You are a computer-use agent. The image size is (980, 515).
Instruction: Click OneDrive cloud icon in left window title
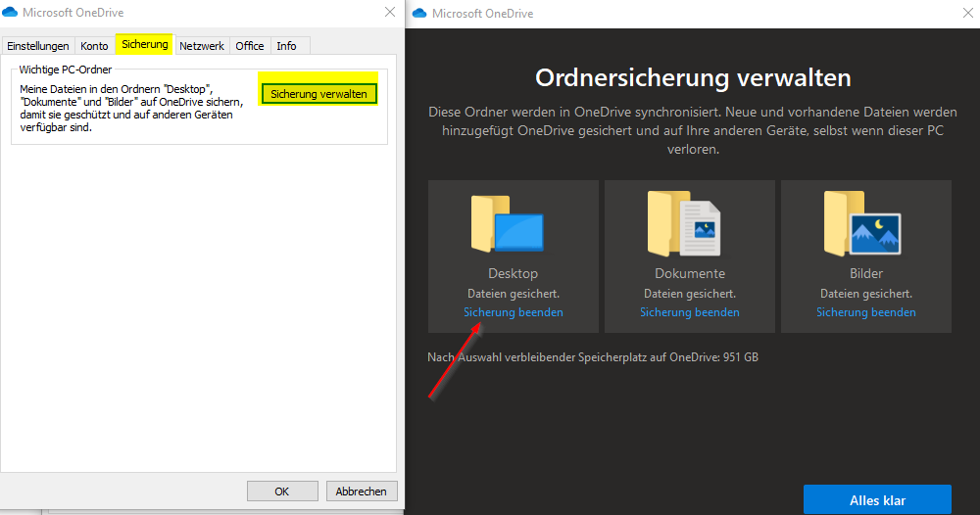(10, 13)
